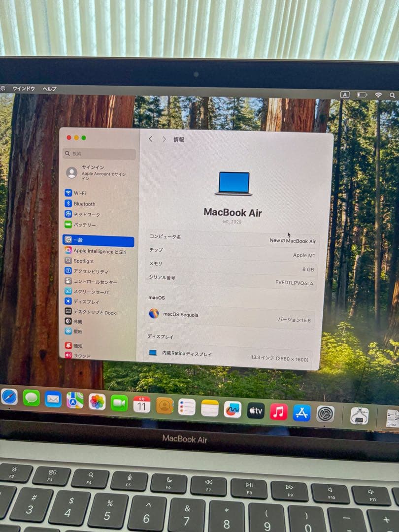Click the input source A icon
This screenshot has height=532, width=399.
pos(345,95)
